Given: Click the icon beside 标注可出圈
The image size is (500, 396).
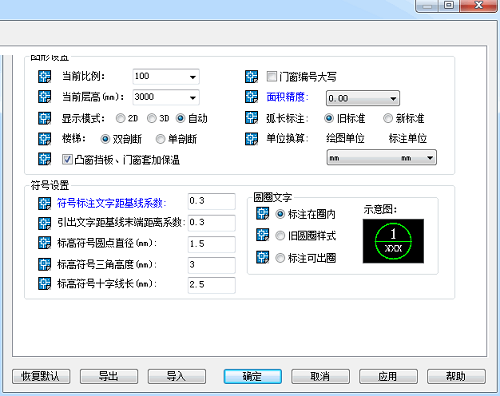Looking at the screenshot, I should tap(262, 257).
